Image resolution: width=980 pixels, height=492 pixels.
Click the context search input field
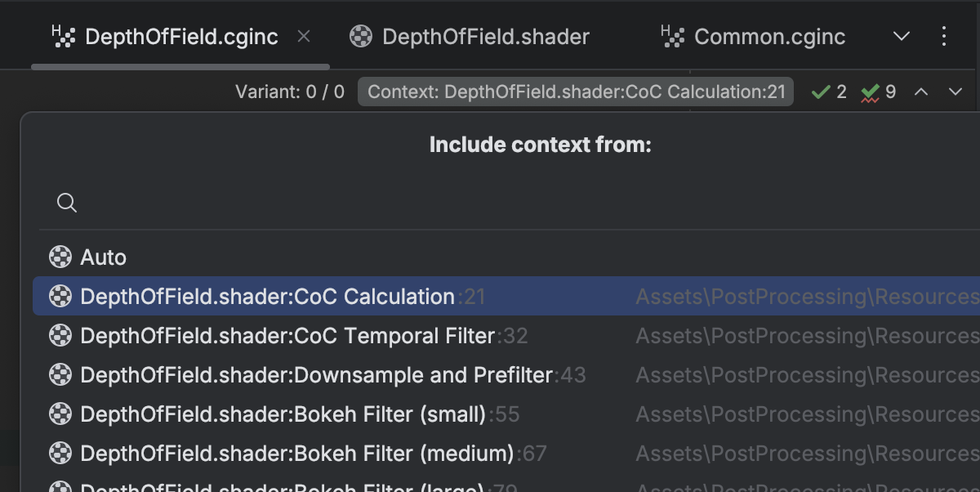(327, 202)
